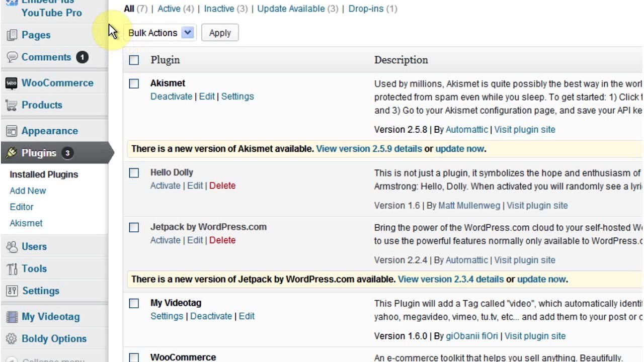Click the Description column header

401,60
